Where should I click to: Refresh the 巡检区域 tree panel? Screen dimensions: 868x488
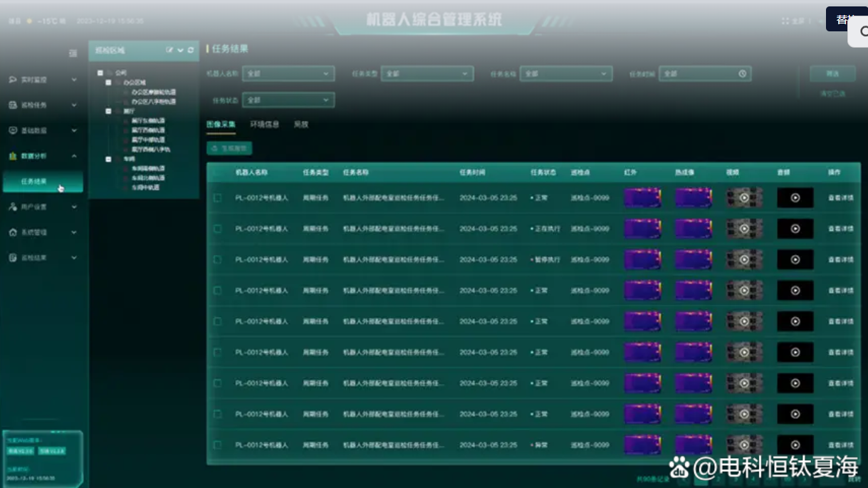(x=191, y=51)
